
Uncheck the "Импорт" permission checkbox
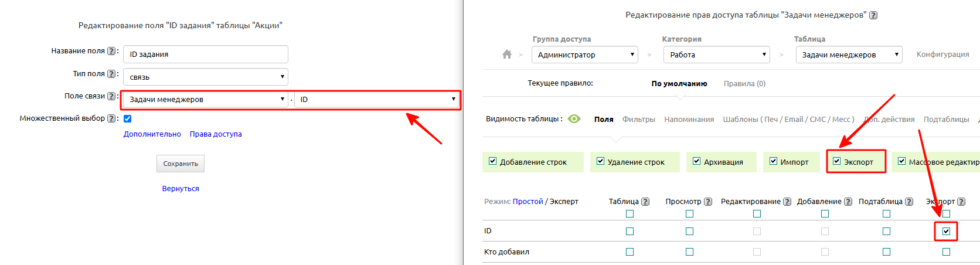773,161
